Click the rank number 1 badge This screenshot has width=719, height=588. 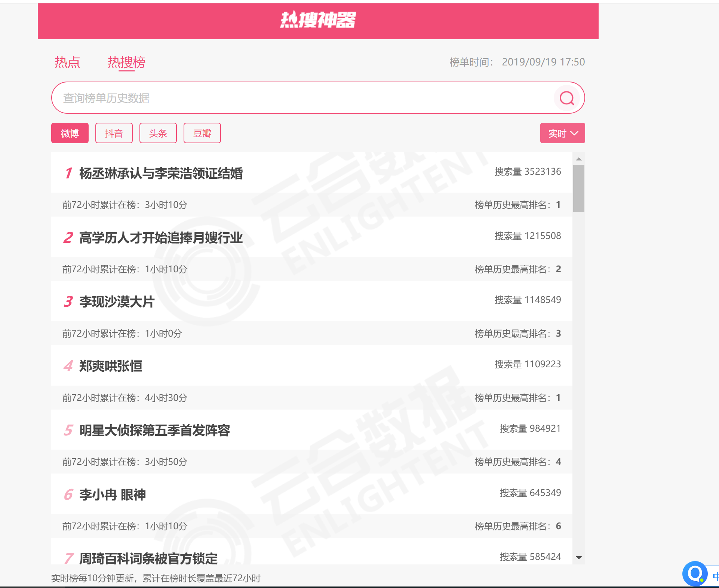68,173
